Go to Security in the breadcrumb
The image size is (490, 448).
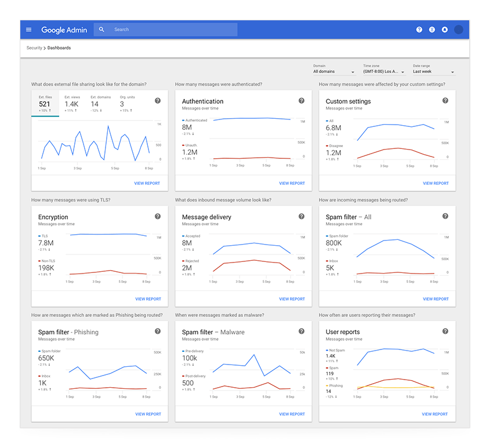tap(34, 48)
